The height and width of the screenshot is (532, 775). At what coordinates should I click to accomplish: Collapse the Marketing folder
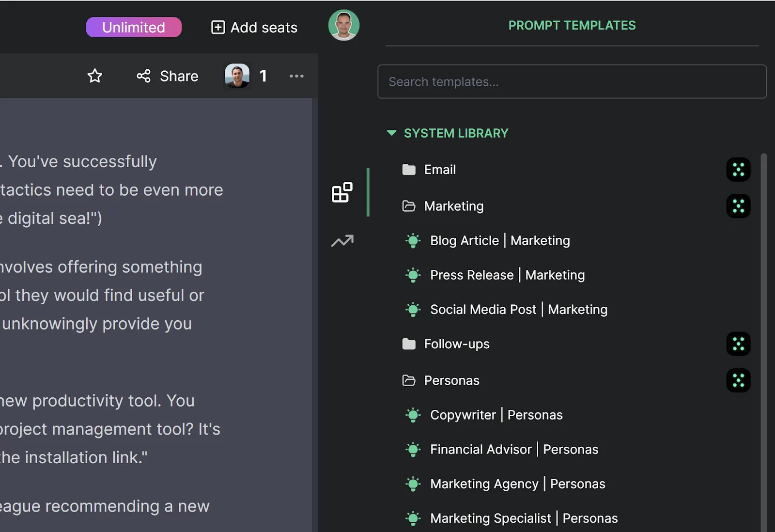(x=453, y=206)
